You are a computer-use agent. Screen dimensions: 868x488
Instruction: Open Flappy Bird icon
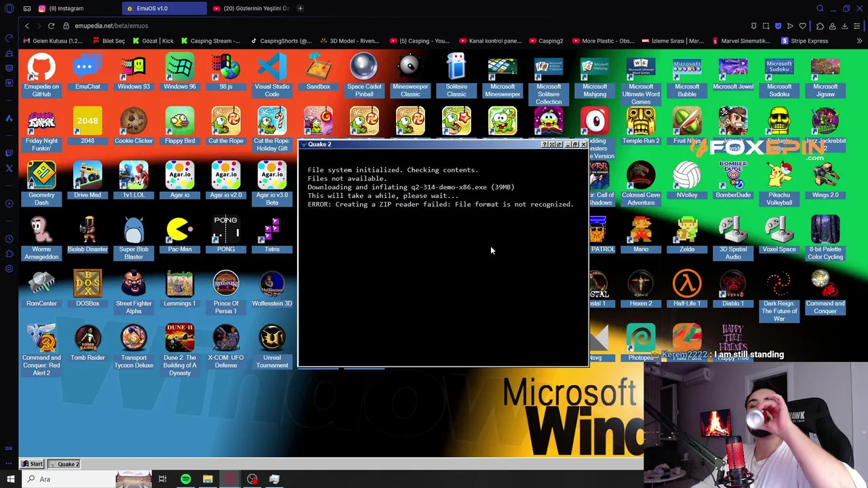tap(180, 126)
